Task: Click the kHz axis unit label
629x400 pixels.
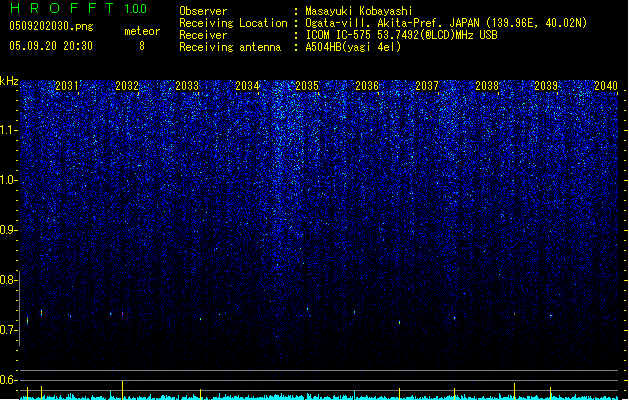Action: pos(9,81)
